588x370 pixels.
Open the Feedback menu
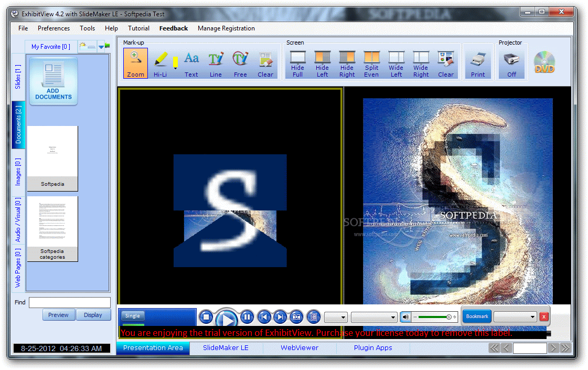coord(174,28)
